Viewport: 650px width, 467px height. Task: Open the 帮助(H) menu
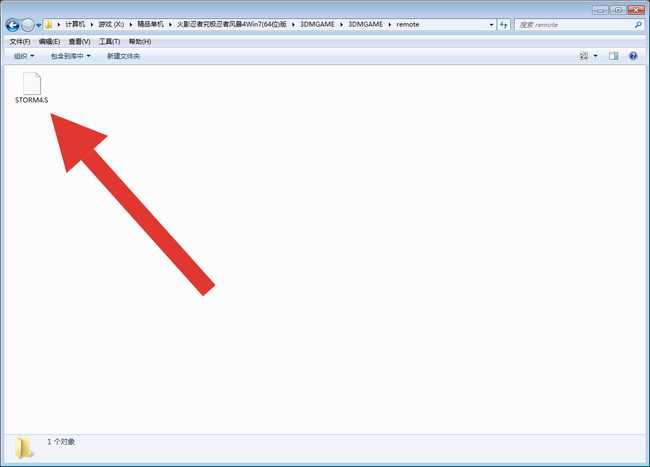coord(141,42)
